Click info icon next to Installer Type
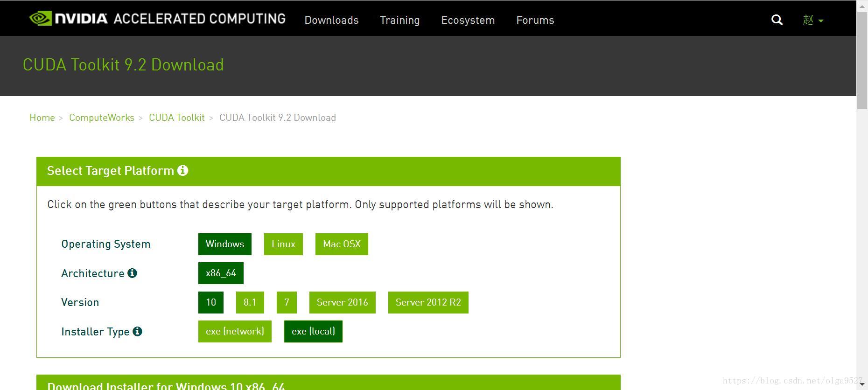Screen dimensions: 868x390 click(137, 331)
